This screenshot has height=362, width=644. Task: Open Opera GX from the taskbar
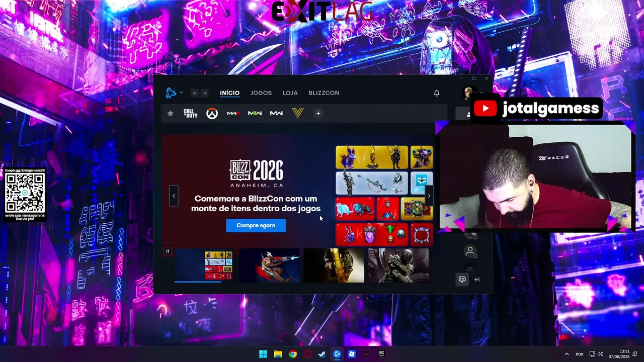pos(307,354)
